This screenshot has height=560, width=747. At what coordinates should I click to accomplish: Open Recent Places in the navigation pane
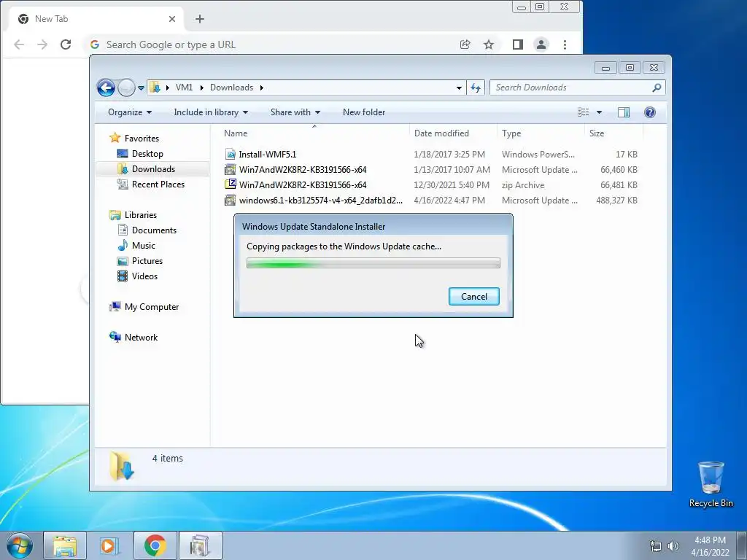point(158,184)
